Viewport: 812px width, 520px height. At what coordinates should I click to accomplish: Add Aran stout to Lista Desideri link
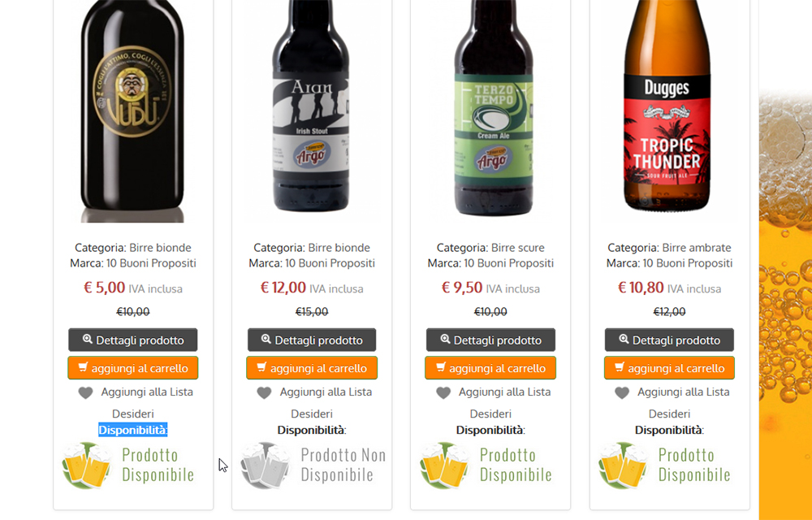[315, 402]
